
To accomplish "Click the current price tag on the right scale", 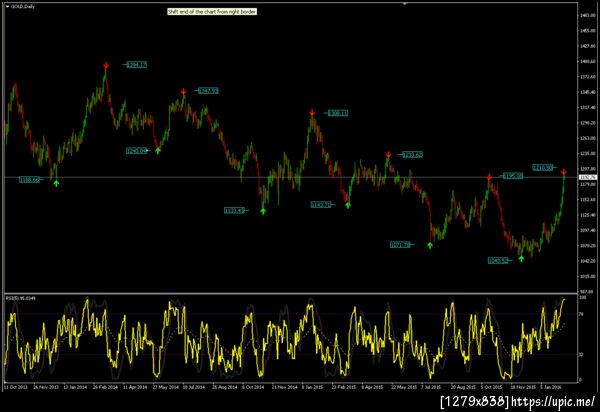I will (x=588, y=178).
